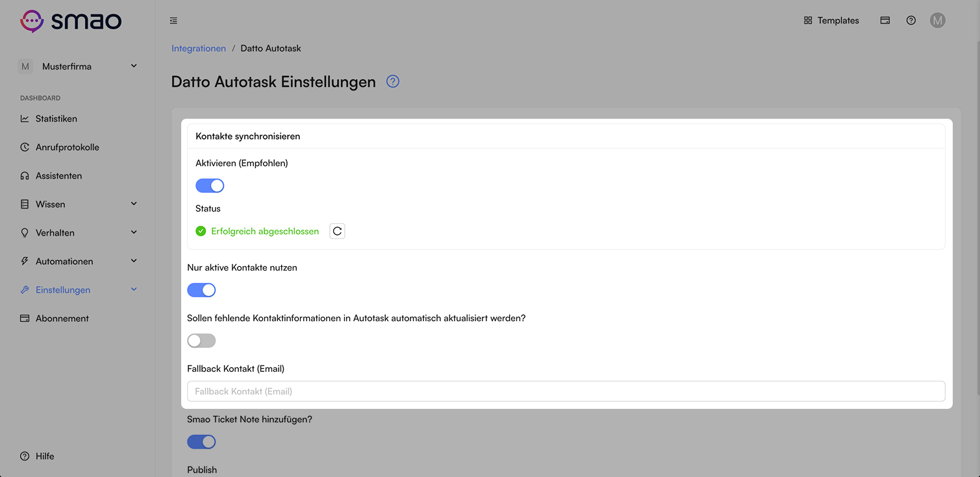Toggle Nur aktive Kontakte nutzen switch
The image size is (980, 477).
tap(201, 290)
